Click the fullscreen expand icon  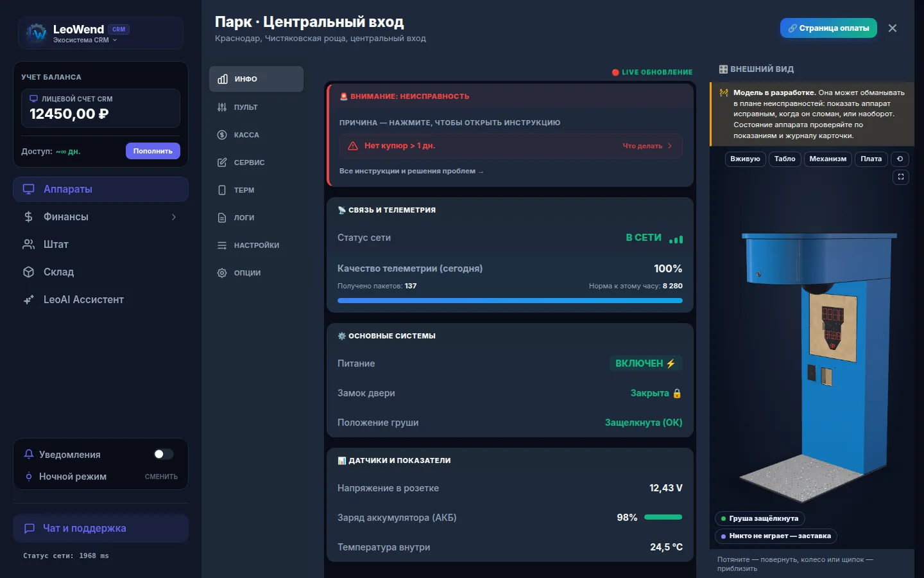coord(901,177)
